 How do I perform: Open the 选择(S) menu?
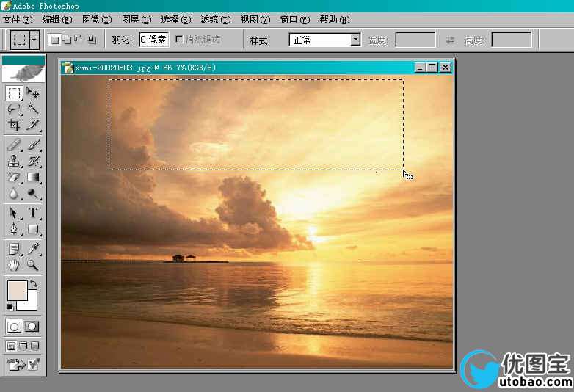point(176,19)
